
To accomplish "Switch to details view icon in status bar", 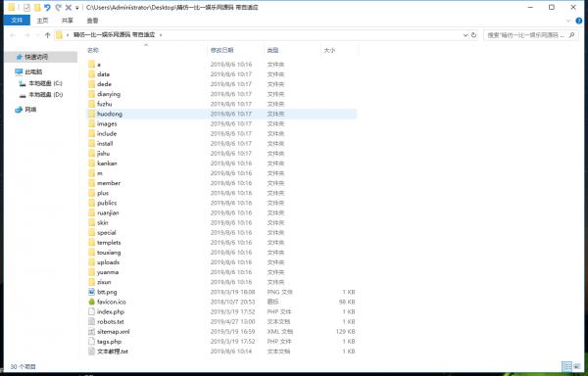I will 566,366.
